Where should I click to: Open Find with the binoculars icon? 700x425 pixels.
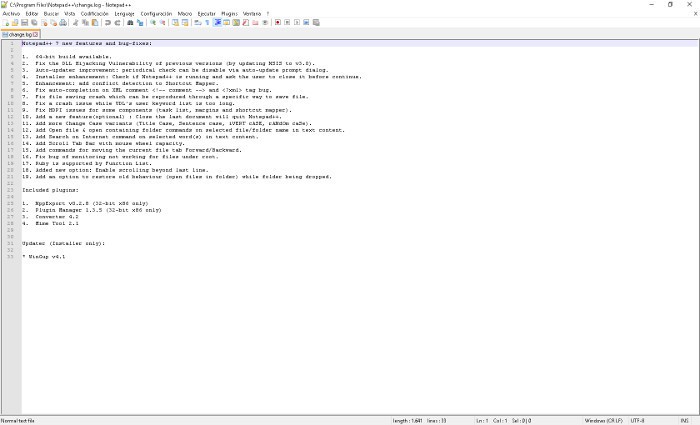[130, 22]
